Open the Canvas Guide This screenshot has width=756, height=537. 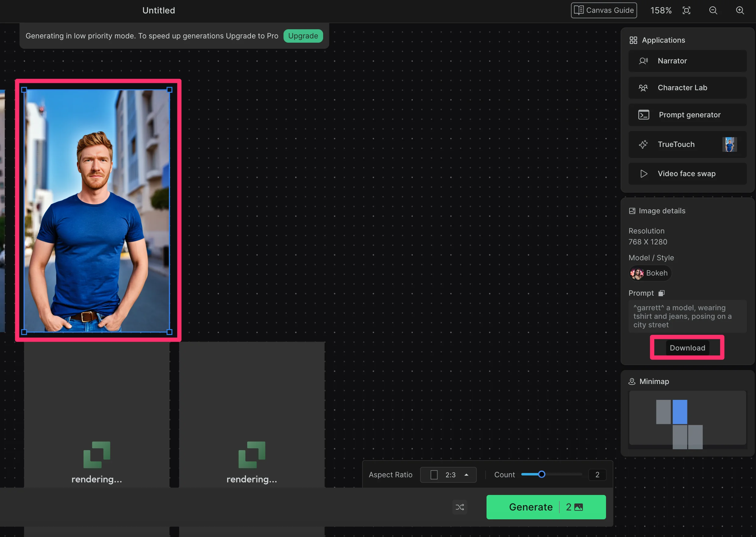[x=604, y=11]
